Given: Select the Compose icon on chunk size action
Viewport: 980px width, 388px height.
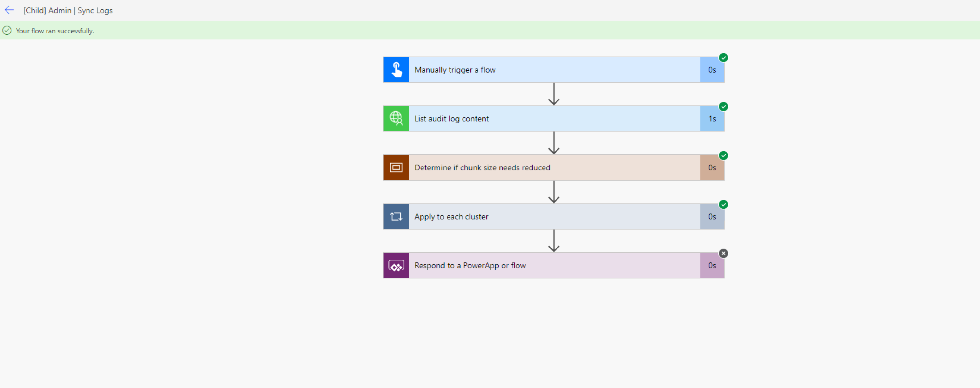Looking at the screenshot, I should coord(396,167).
